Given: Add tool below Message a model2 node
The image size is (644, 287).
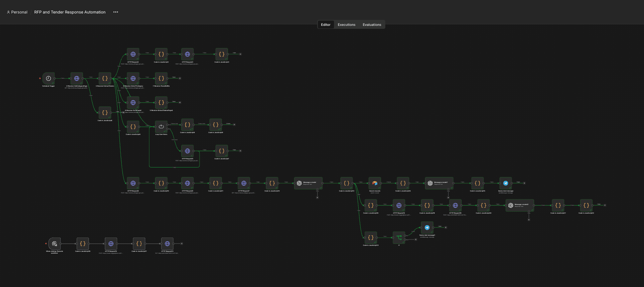Looking at the screenshot, I should [529, 220].
